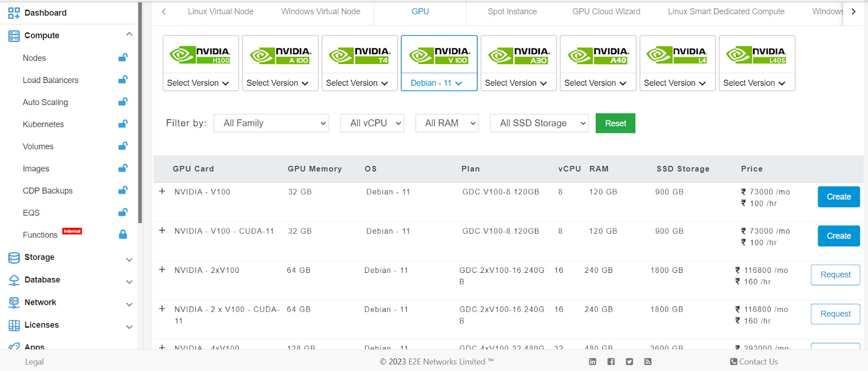Create the NVIDIA - V100 - CUDA-11 plan
This screenshot has width=868, height=371.
coord(839,236)
